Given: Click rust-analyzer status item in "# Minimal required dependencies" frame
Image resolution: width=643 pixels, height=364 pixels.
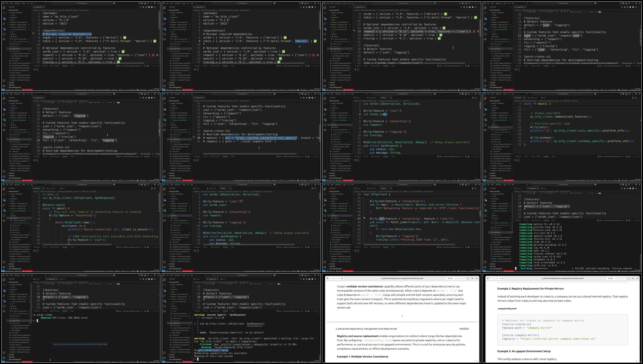Looking at the screenshot, I should coord(27,90).
